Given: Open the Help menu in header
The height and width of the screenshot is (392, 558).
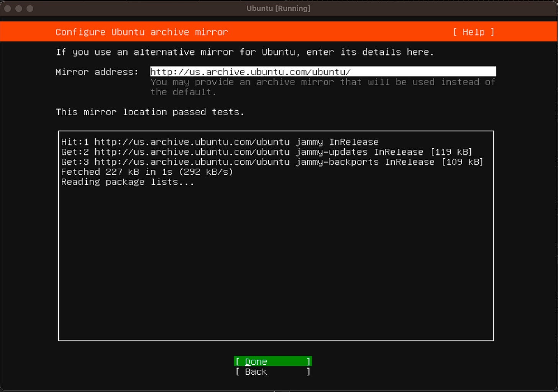Looking at the screenshot, I should (474, 32).
